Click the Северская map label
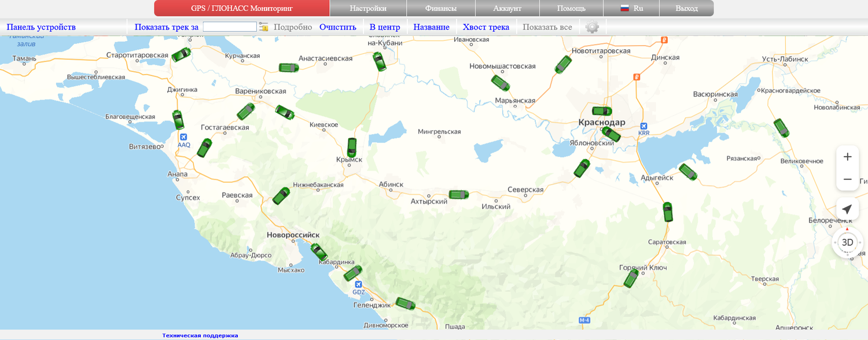 [x=525, y=190]
